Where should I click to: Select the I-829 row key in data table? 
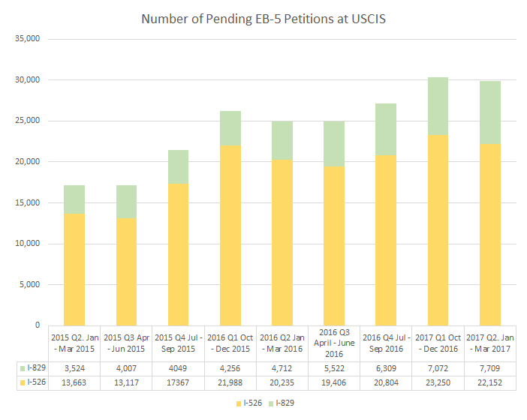coord(27,370)
